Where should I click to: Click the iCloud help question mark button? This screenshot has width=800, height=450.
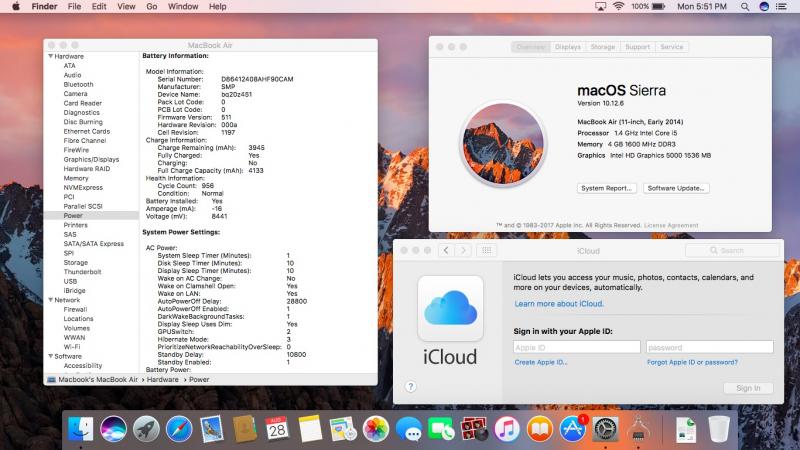coord(411,387)
